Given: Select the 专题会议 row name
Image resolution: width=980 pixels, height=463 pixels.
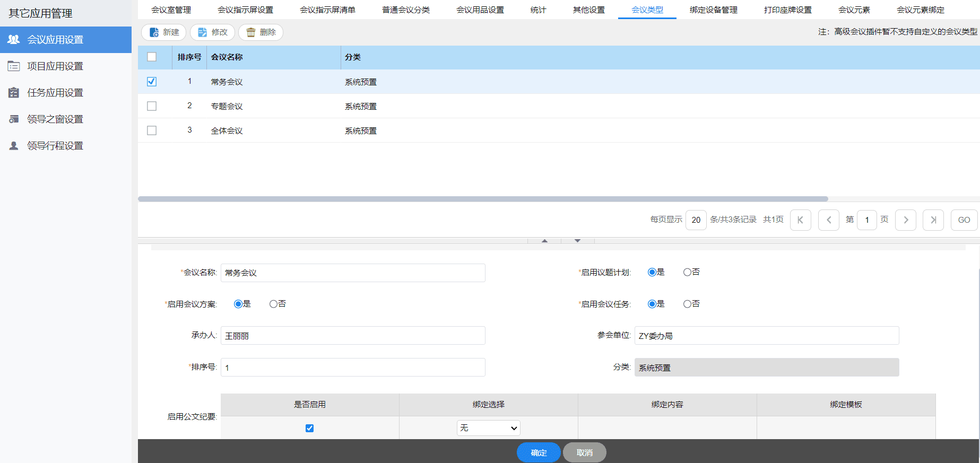Looking at the screenshot, I should coord(227,106).
